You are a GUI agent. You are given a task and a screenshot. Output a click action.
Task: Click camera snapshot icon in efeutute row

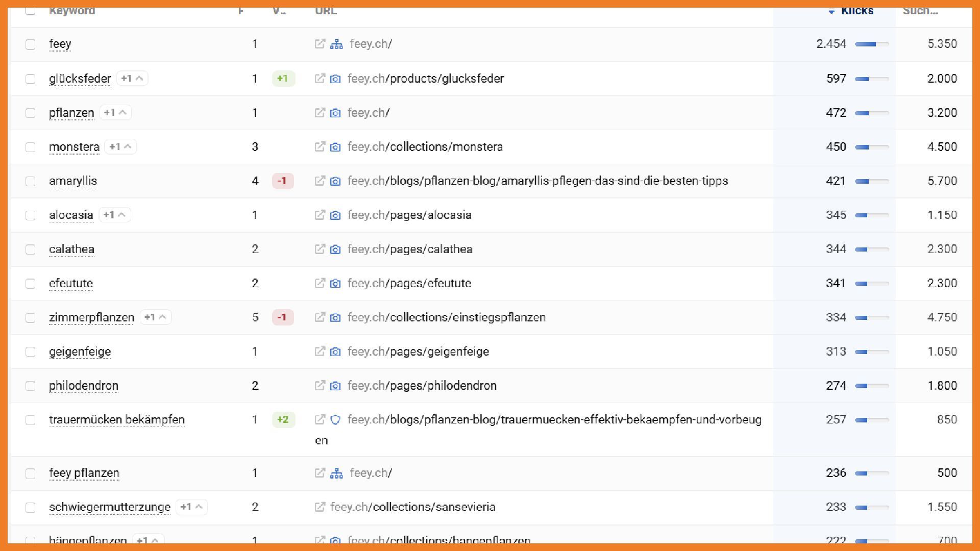click(335, 283)
